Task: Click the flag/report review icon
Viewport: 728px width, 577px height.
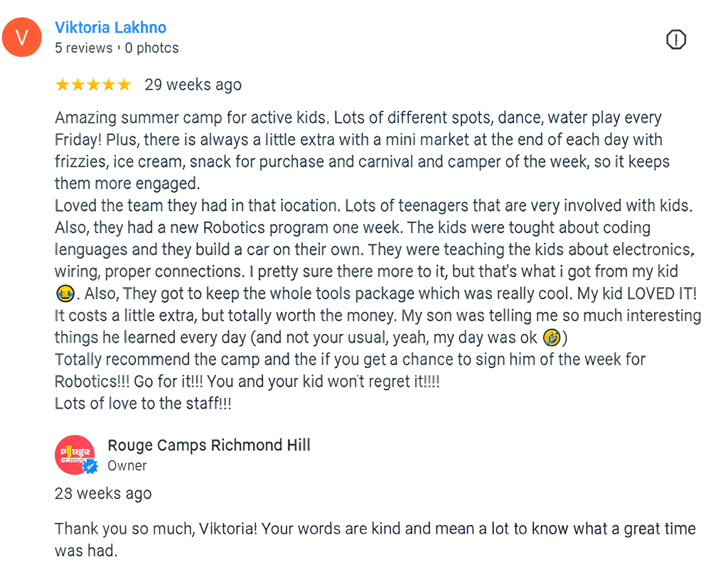Action: pyautogui.click(x=675, y=41)
